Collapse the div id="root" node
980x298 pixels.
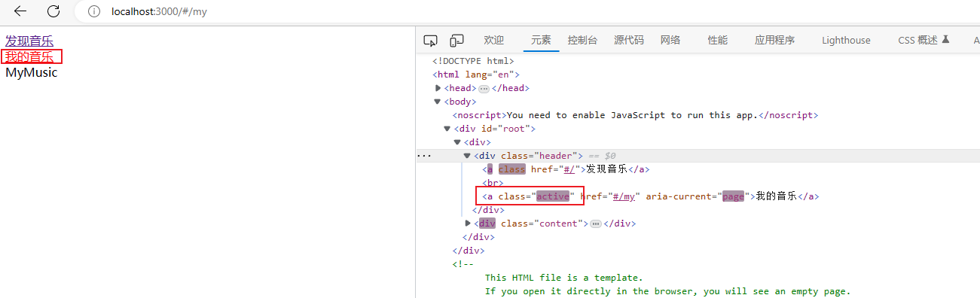[447, 129]
